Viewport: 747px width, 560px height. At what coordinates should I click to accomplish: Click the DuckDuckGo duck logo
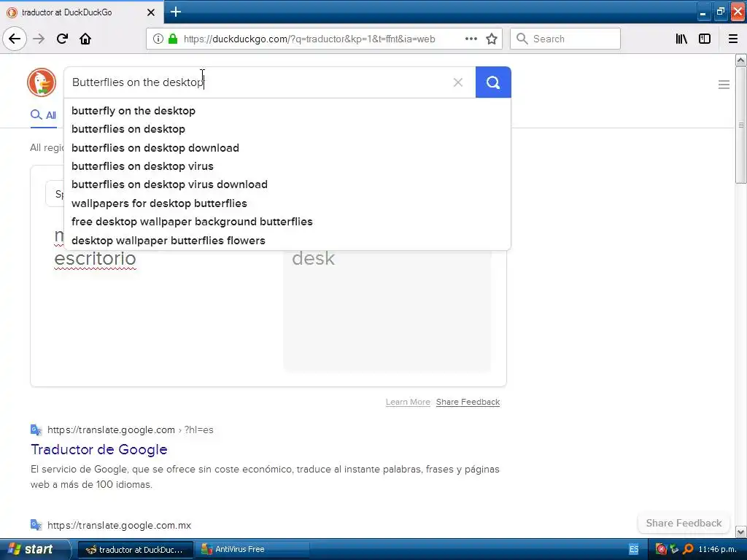42,82
